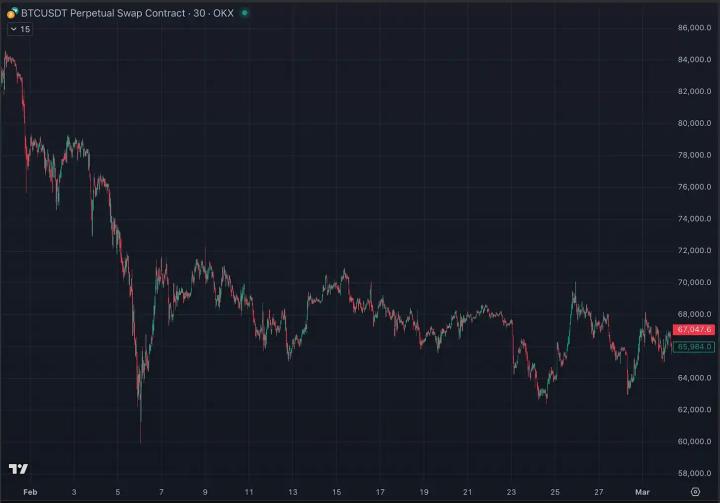
Task: Click the 58,000.0 price scale label
Action: [x=694, y=473]
